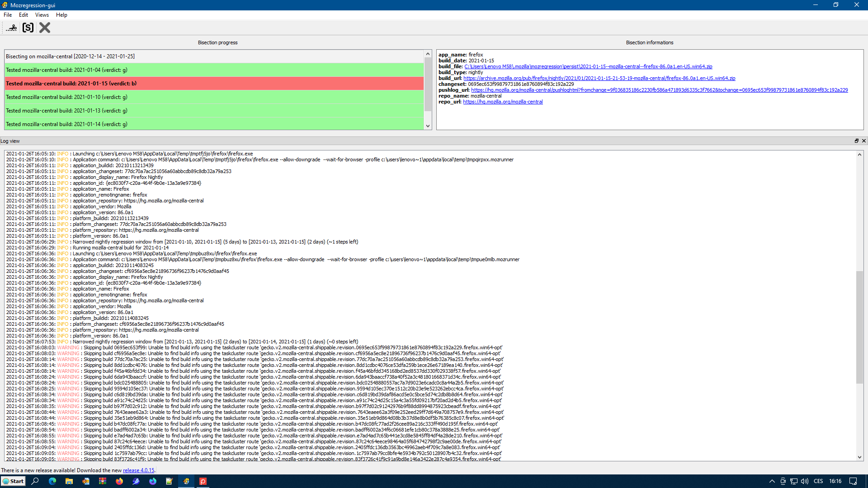Click the release 4.0.15 download link
The height and width of the screenshot is (488, 868).
pos(138,470)
